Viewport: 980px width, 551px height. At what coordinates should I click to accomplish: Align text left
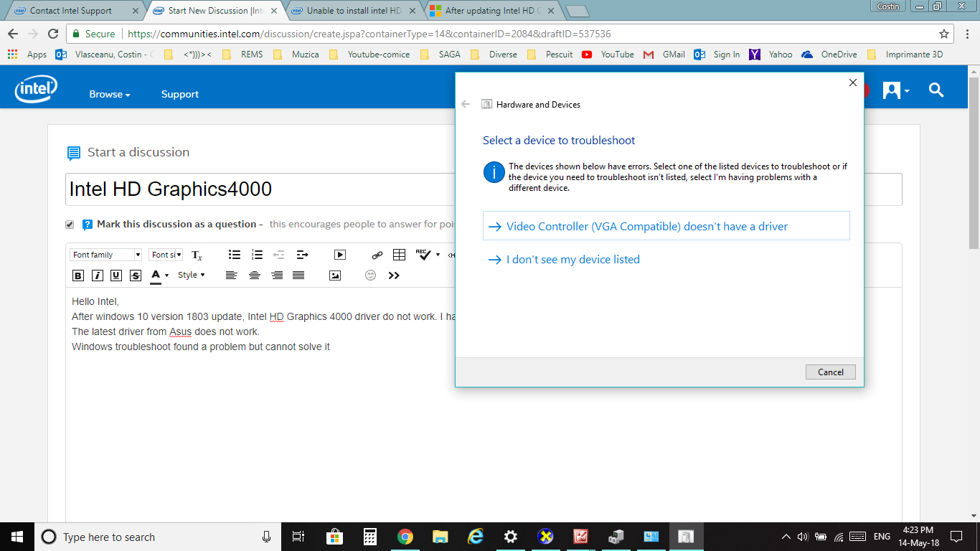click(231, 275)
